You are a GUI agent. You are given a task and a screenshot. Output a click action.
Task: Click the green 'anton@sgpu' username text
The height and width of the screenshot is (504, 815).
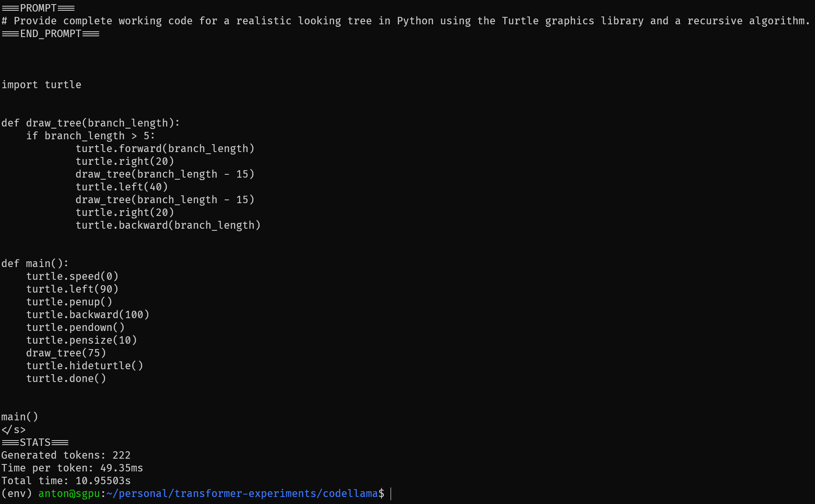[69, 493]
